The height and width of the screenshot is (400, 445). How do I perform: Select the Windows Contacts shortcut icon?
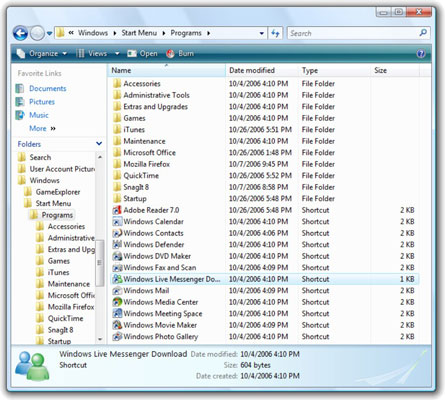click(117, 233)
